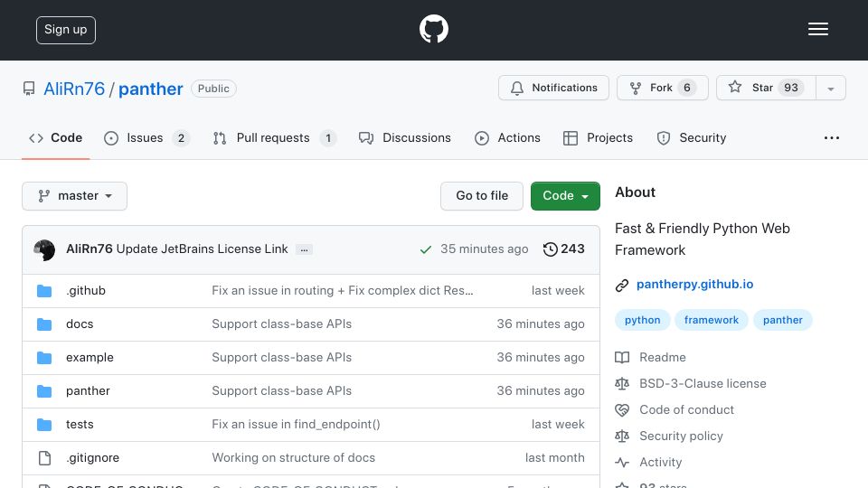Click the Projects table icon

571,138
